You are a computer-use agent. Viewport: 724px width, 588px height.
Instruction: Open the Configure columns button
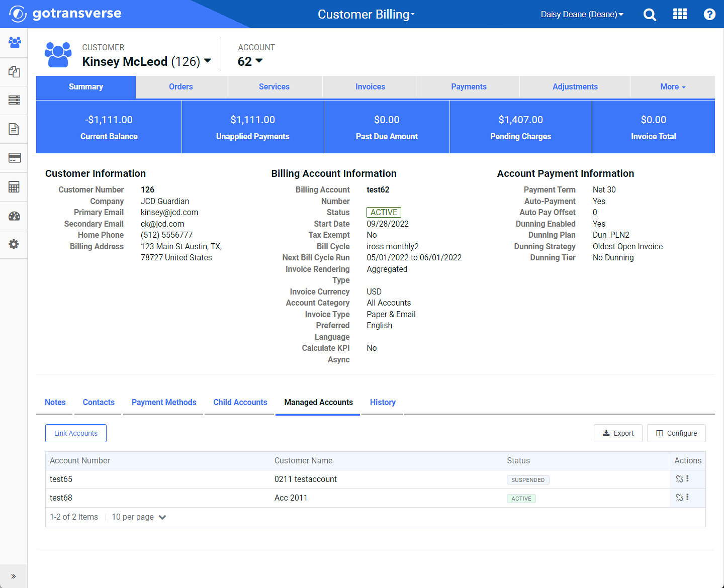(x=676, y=433)
